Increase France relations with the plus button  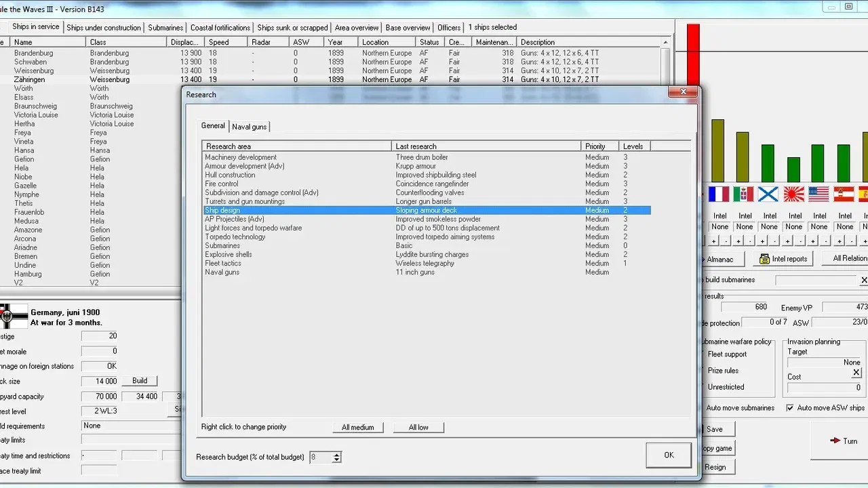point(713,240)
